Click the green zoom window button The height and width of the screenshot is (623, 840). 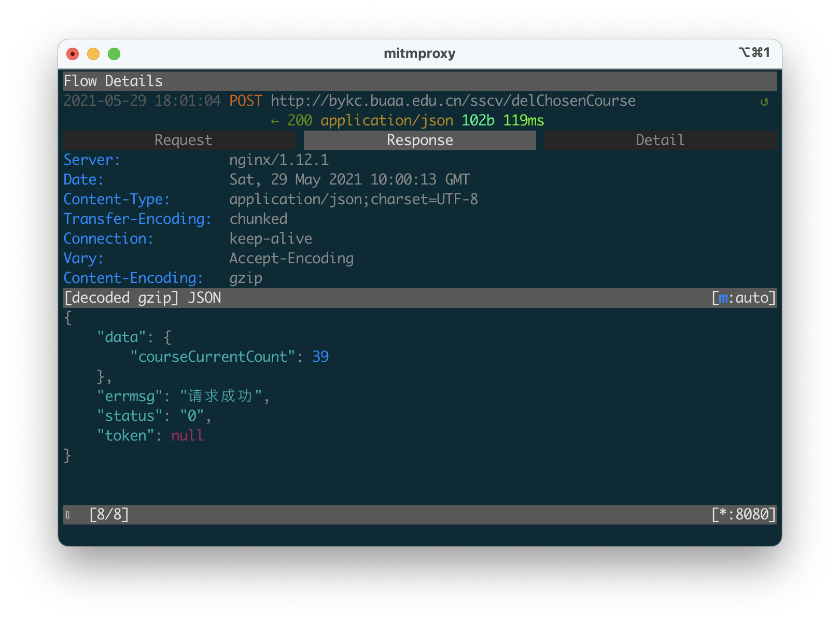point(114,54)
